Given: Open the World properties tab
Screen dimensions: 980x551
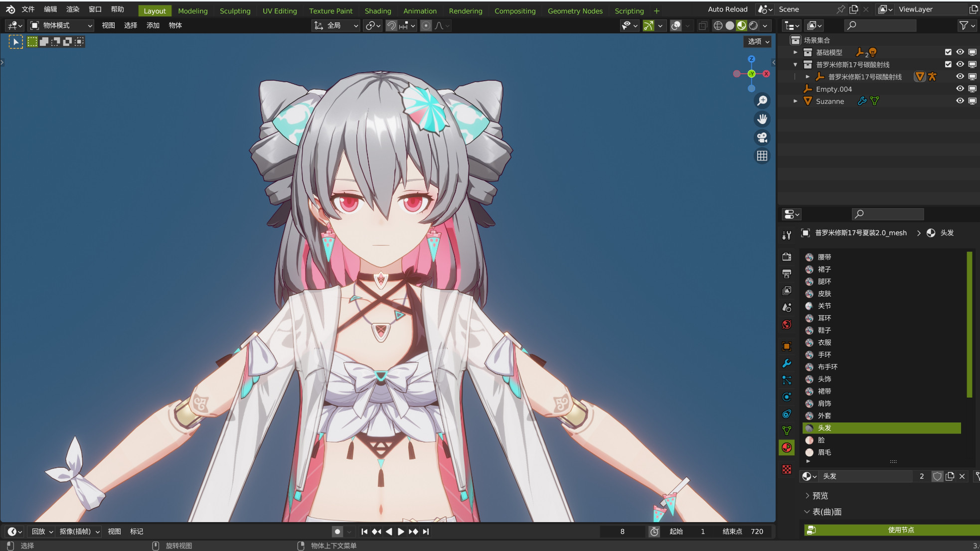Looking at the screenshot, I should coord(787,325).
